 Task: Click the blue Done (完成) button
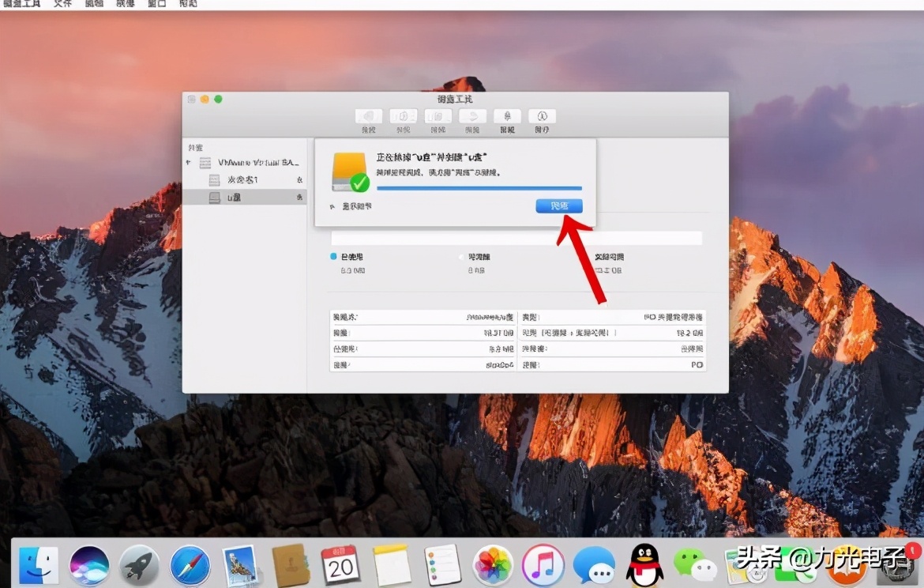click(559, 206)
